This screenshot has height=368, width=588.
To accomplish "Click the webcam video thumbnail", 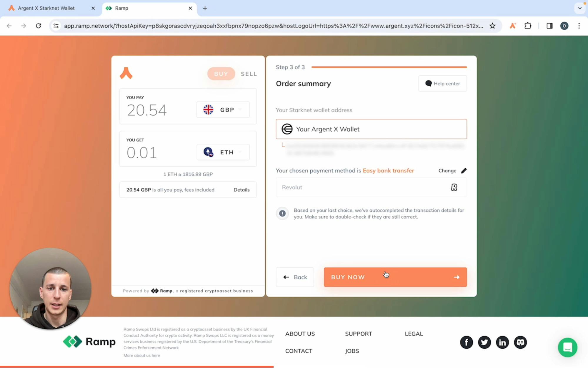I will 50,289.
